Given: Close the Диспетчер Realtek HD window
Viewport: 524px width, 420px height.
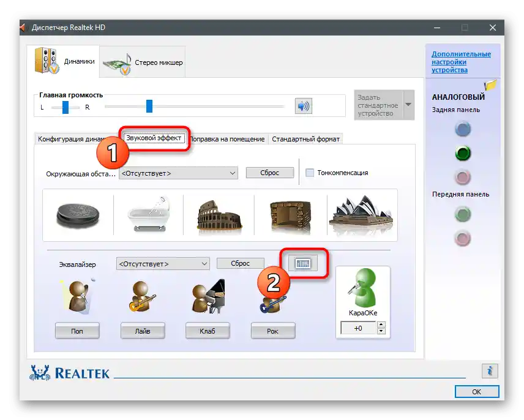Looking at the screenshot, I should click(493, 28).
